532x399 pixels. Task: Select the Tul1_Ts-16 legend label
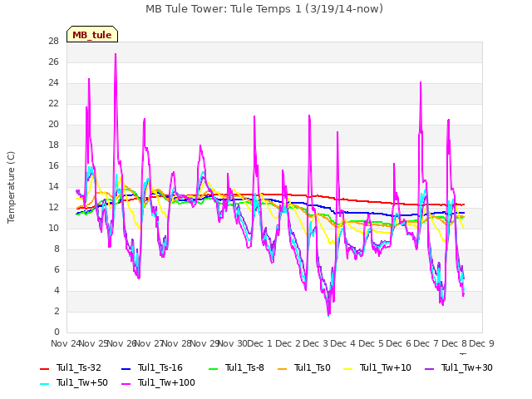(x=160, y=367)
